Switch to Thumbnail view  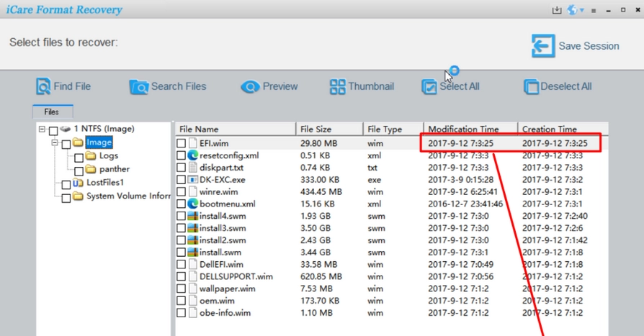(362, 86)
